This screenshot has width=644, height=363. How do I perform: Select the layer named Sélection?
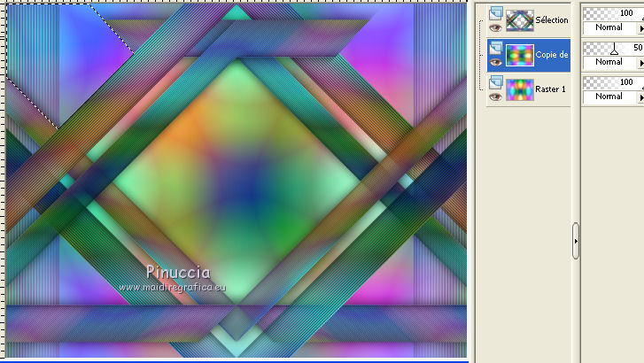pyautogui.click(x=552, y=19)
